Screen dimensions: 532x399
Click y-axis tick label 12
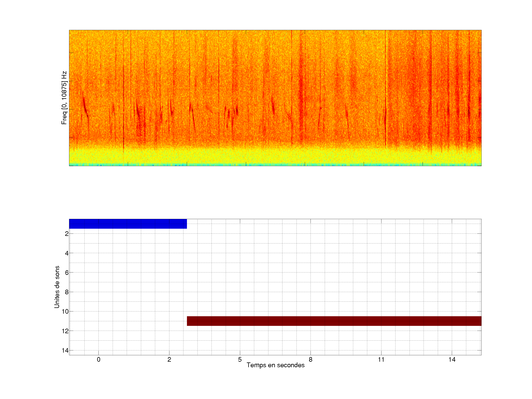click(65, 331)
